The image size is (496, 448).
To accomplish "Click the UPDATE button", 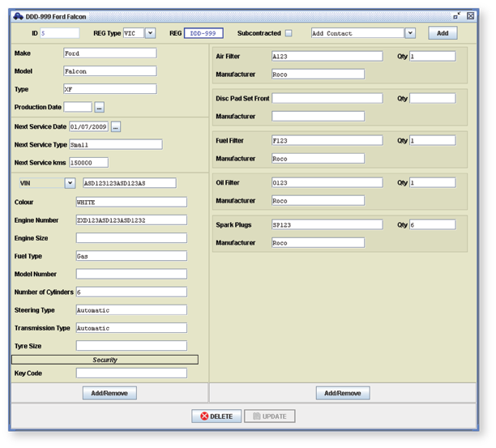I will (270, 416).
